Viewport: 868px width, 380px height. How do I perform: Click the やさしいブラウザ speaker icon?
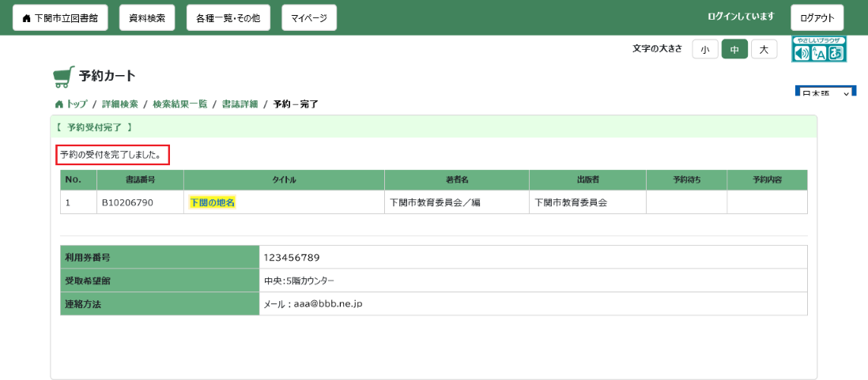[802, 54]
